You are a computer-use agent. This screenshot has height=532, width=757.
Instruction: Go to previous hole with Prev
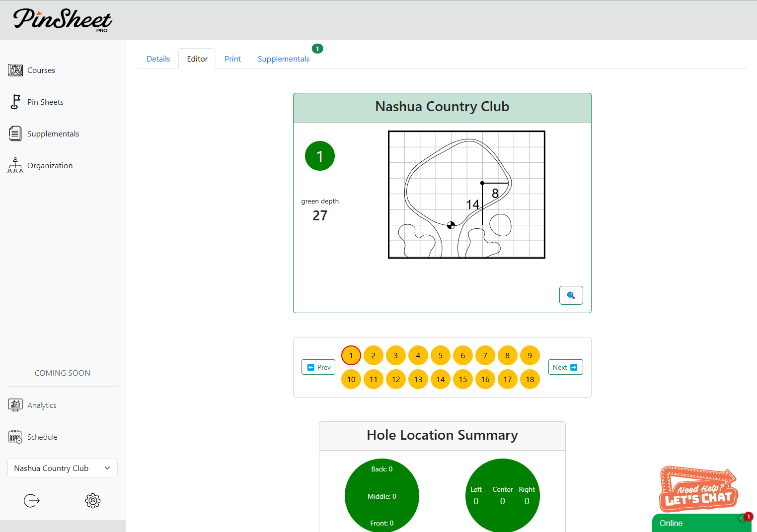318,367
